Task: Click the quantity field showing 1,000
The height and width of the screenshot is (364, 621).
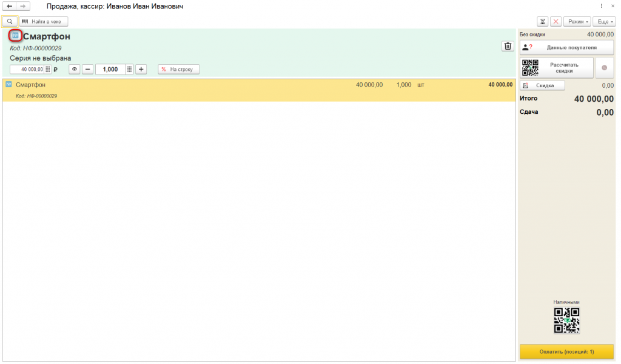Action: pyautogui.click(x=110, y=69)
